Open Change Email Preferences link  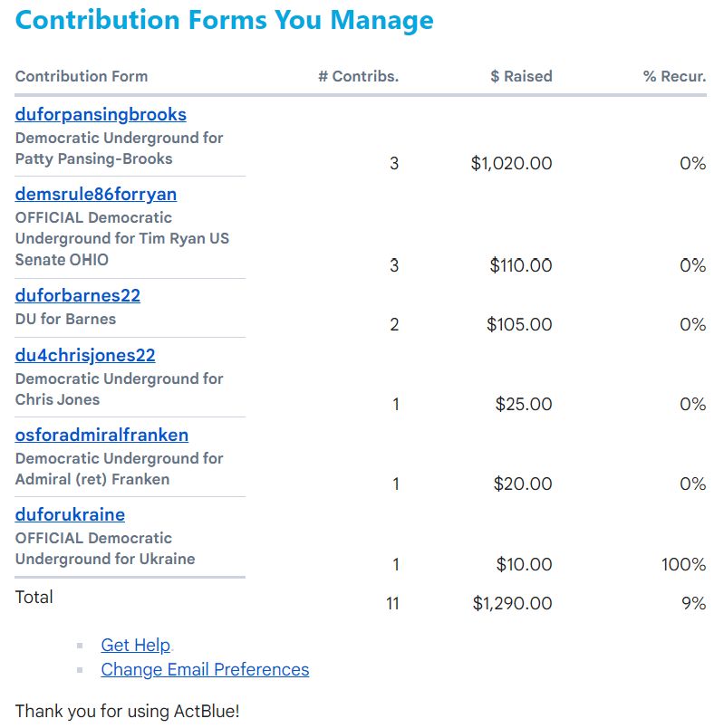205,669
